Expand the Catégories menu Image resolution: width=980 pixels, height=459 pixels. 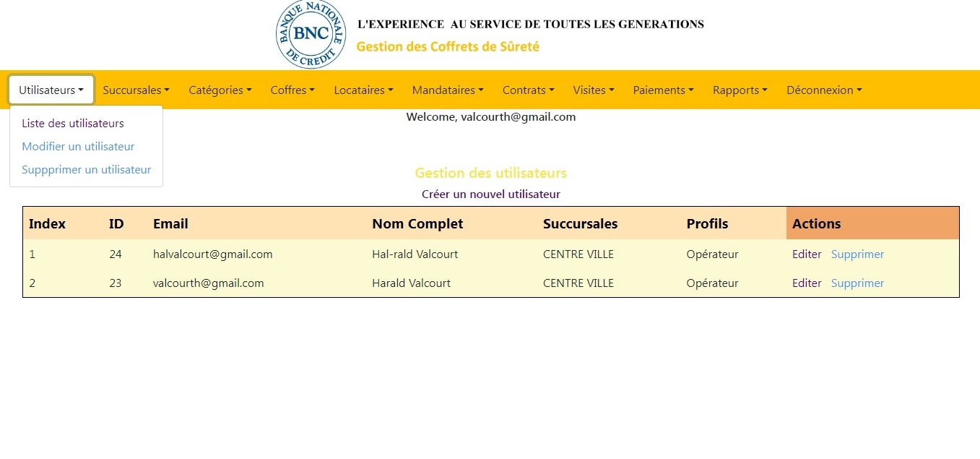(x=220, y=90)
